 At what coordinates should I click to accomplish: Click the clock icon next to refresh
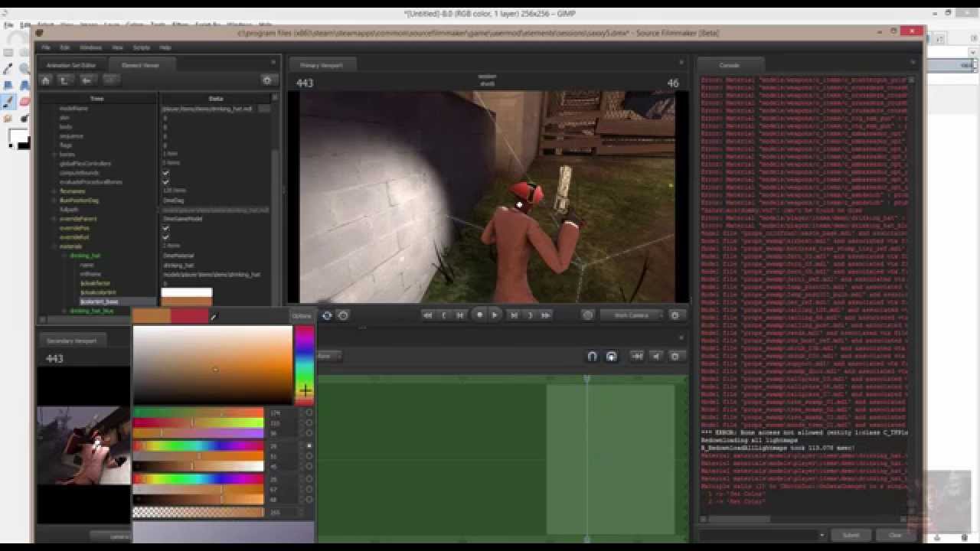(343, 315)
